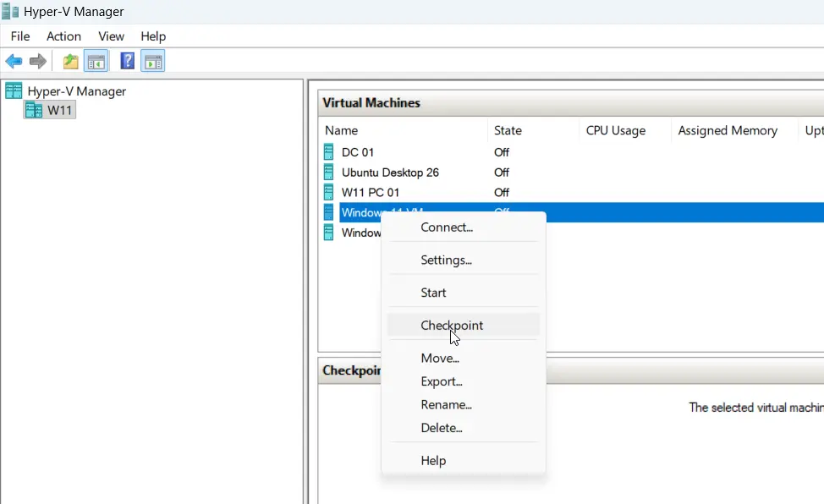
Task: Open the blue Help question mark icon
Action: 127,62
